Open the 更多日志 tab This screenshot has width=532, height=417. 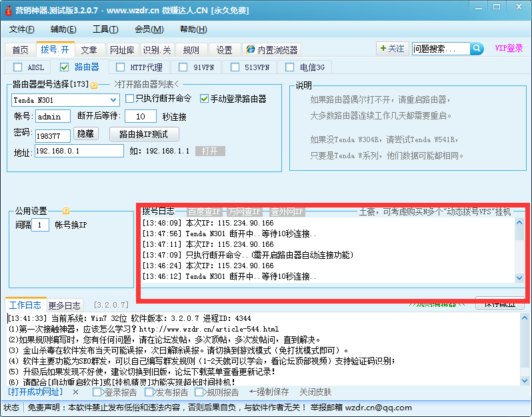tap(65, 306)
